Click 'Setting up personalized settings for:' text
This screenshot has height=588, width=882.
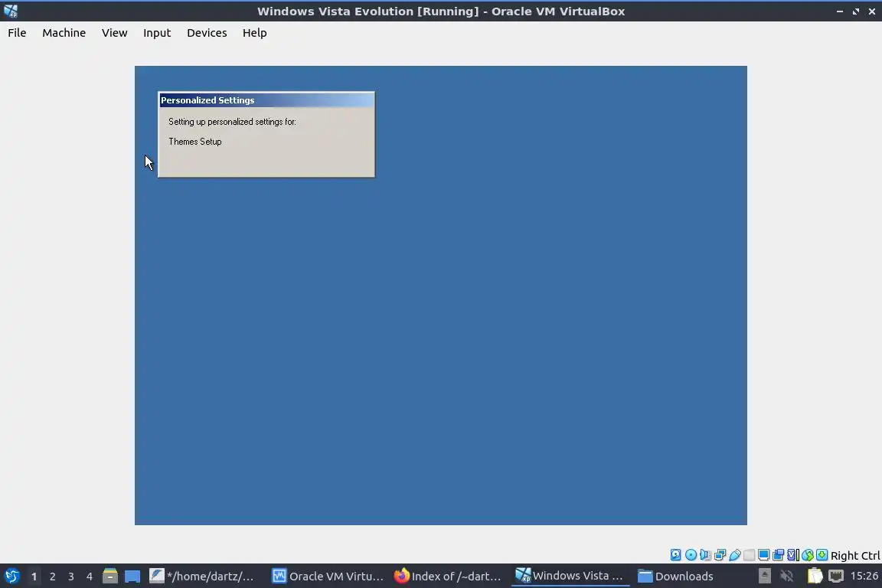point(232,122)
